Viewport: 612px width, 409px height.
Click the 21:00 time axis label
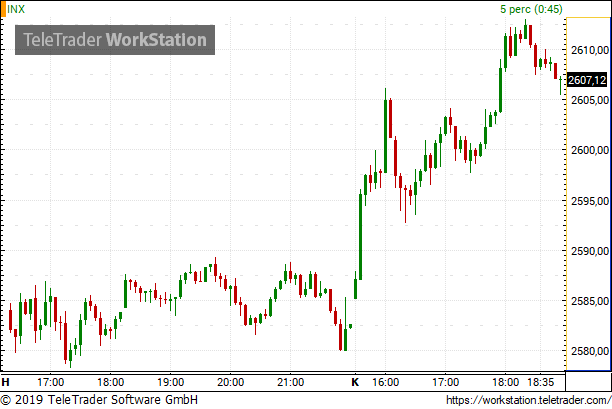[290, 382]
